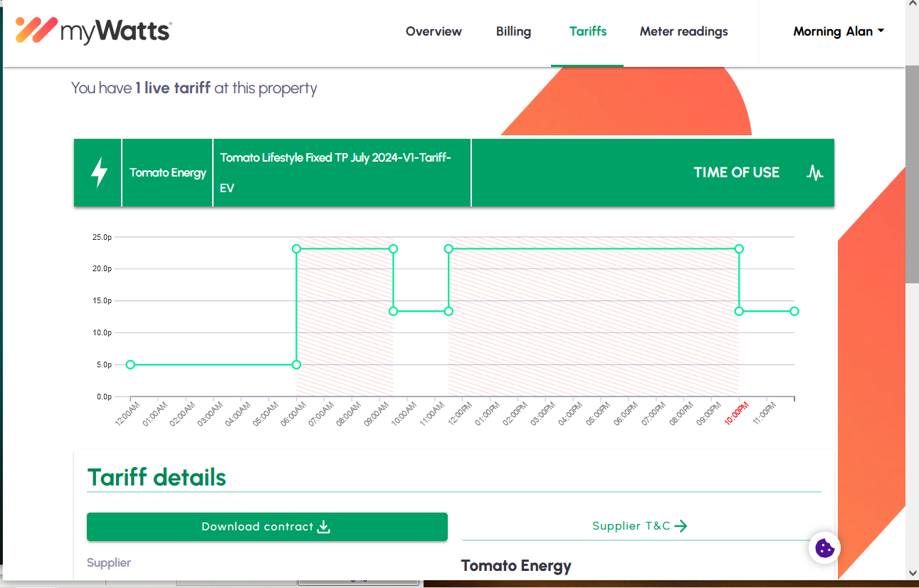
Task: Open the Overview tab
Action: click(434, 31)
